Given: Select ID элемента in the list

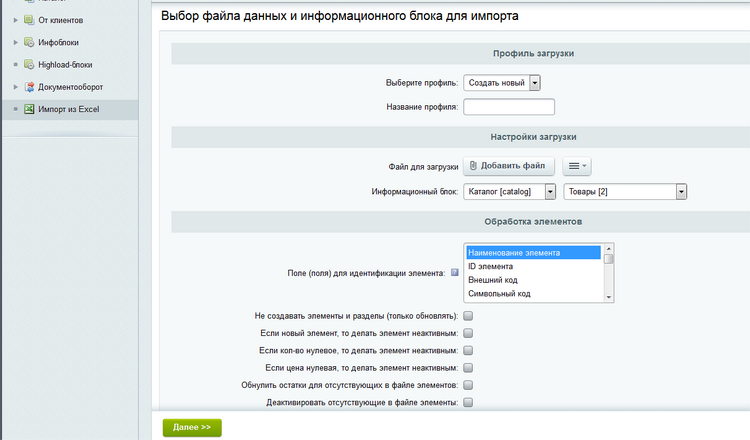Looking at the screenshot, I should [533, 266].
